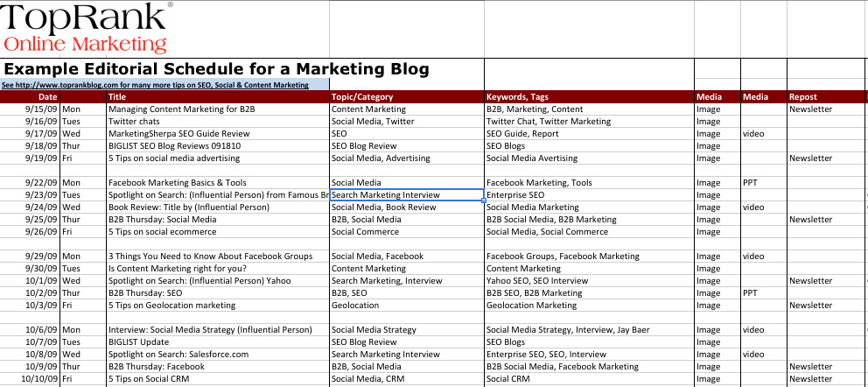Screen dimensions: 868x387
Task: Select the Twitter chats title cell
Action: (x=134, y=122)
